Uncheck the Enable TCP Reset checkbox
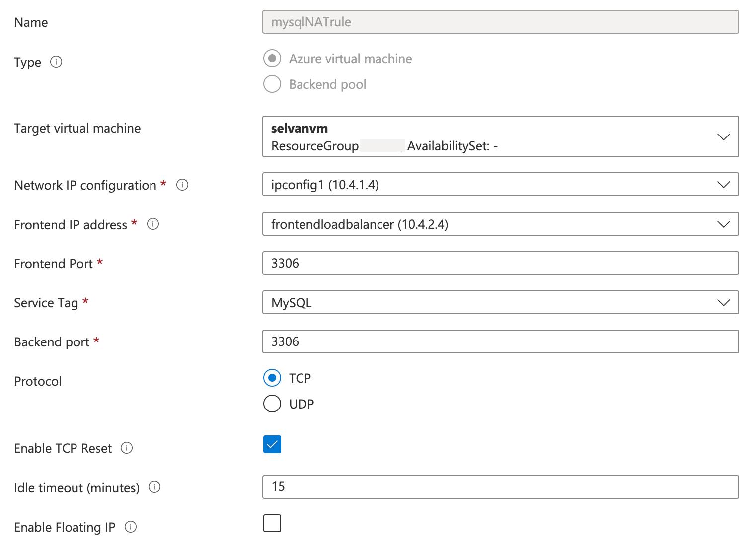The height and width of the screenshot is (546, 756). click(x=272, y=444)
